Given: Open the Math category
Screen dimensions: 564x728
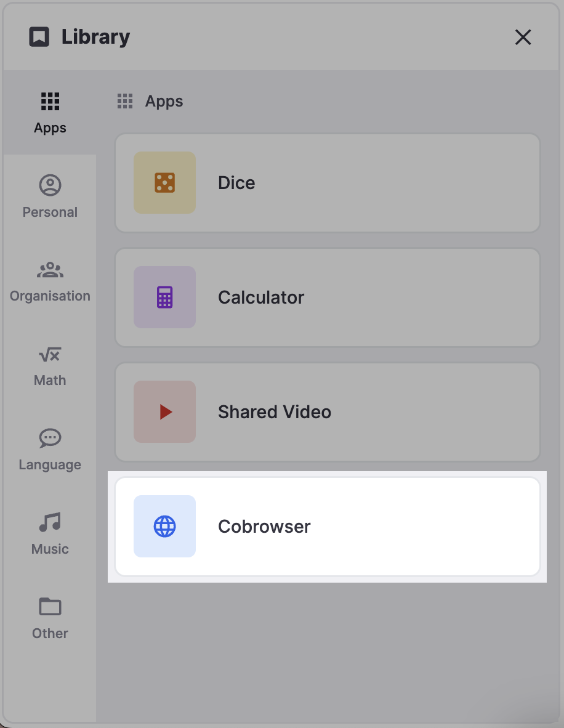Looking at the screenshot, I should pyautogui.click(x=50, y=366).
